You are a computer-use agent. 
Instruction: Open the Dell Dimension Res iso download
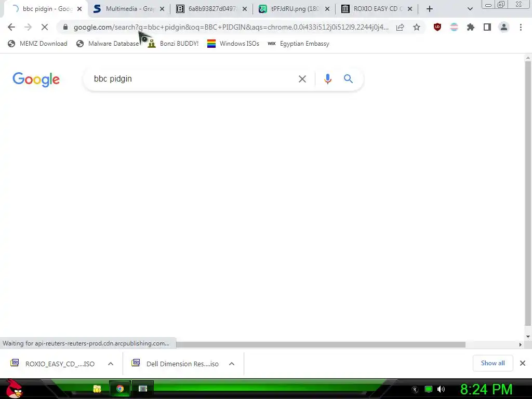click(177, 364)
